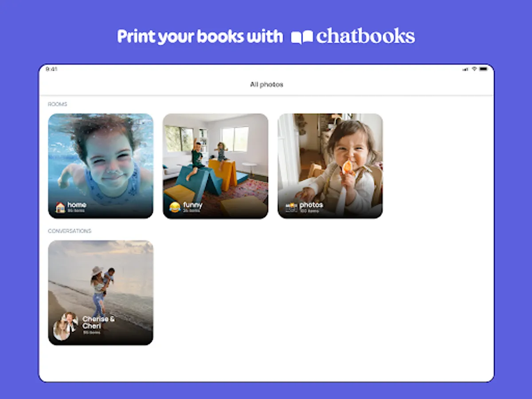The height and width of the screenshot is (399, 532).
Task: Tap the camera emoji on photos room
Action: pyautogui.click(x=291, y=207)
